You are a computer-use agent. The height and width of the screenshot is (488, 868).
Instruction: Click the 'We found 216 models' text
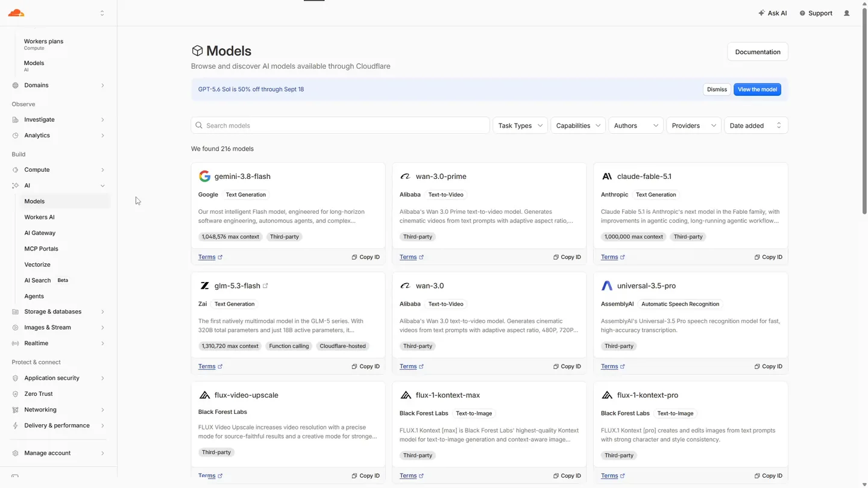pos(222,149)
